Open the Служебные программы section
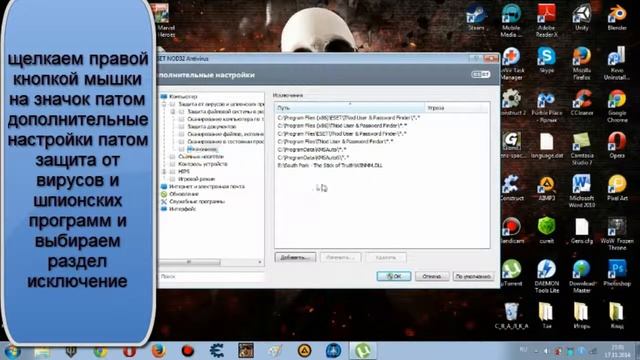640x360 pixels. coord(197,202)
